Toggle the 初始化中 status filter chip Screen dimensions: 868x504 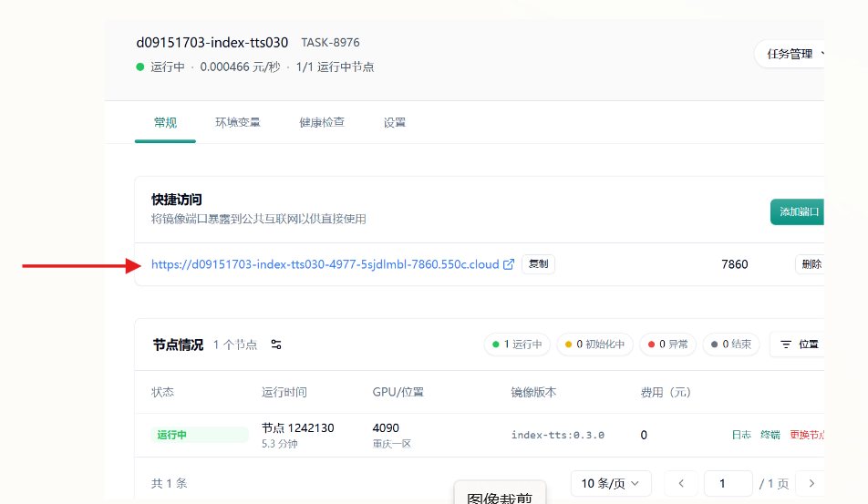pyautogui.click(x=594, y=345)
